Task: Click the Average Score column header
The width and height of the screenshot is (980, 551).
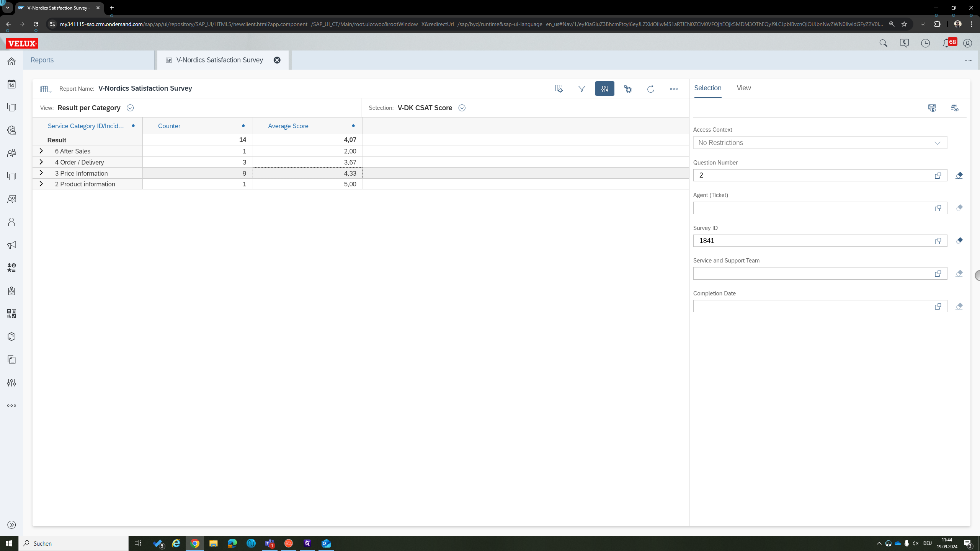Action: (x=288, y=126)
